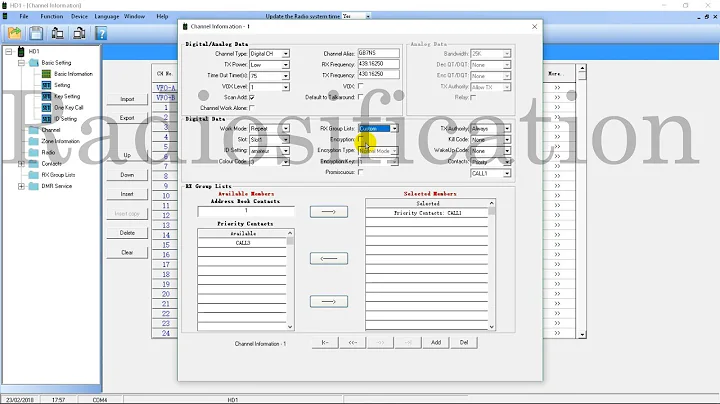Expand the DMR Service tree node
Screen dimensions: 720x404
pyautogui.click(x=21, y=186)
